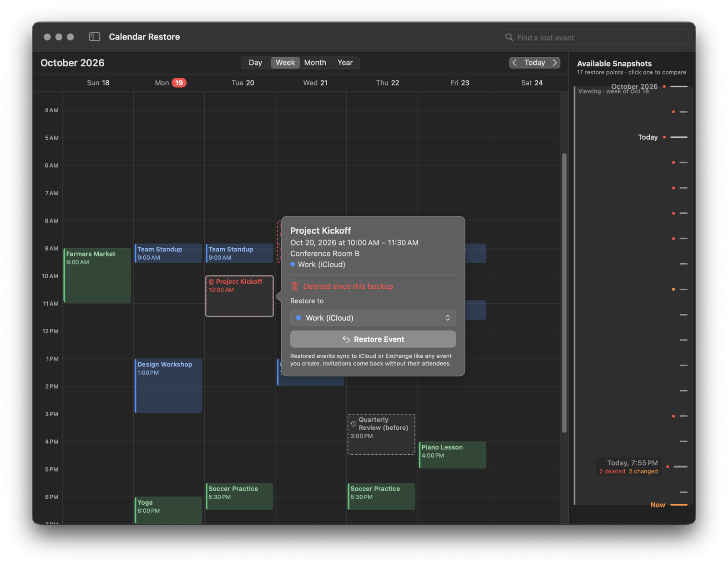Image resolution: width=728 pixels, height=567 pixels.
Task: Select the deleted Project Kickoff event
Action: point(239,296)
